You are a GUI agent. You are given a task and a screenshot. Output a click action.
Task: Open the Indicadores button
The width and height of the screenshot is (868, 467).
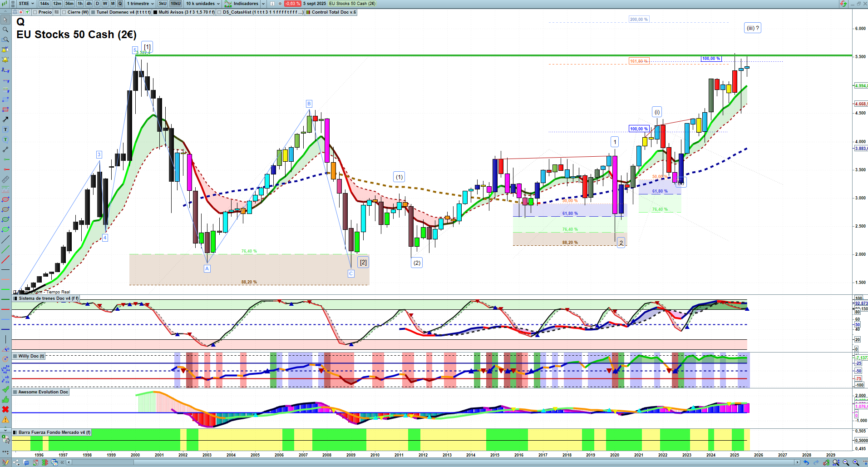tap(242, 4)
